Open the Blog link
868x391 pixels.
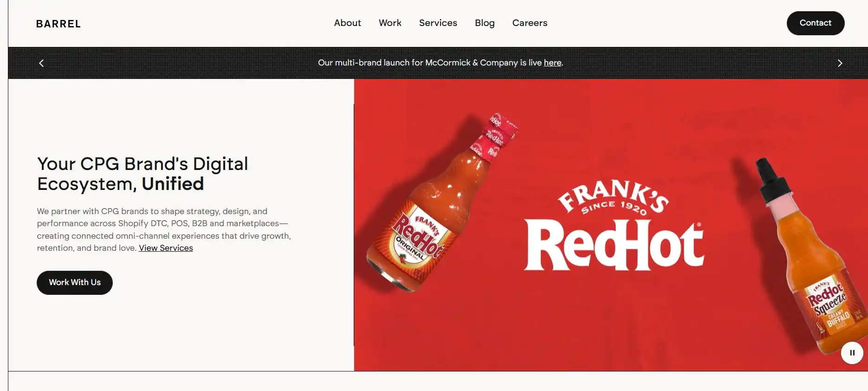pyautogui.click(x=485, y=23)
